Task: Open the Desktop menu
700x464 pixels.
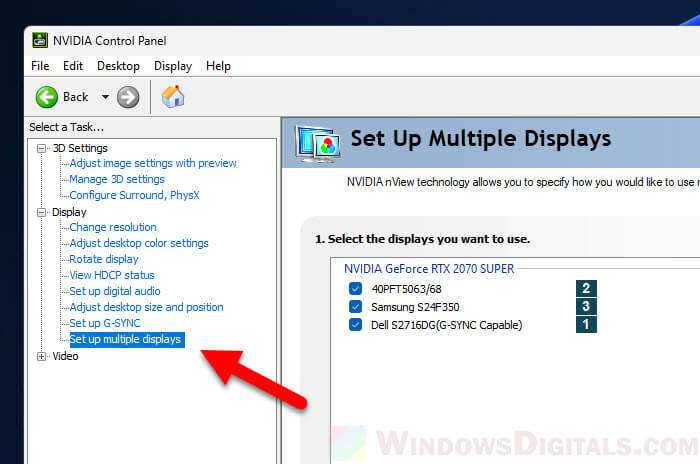Action: 118,66
